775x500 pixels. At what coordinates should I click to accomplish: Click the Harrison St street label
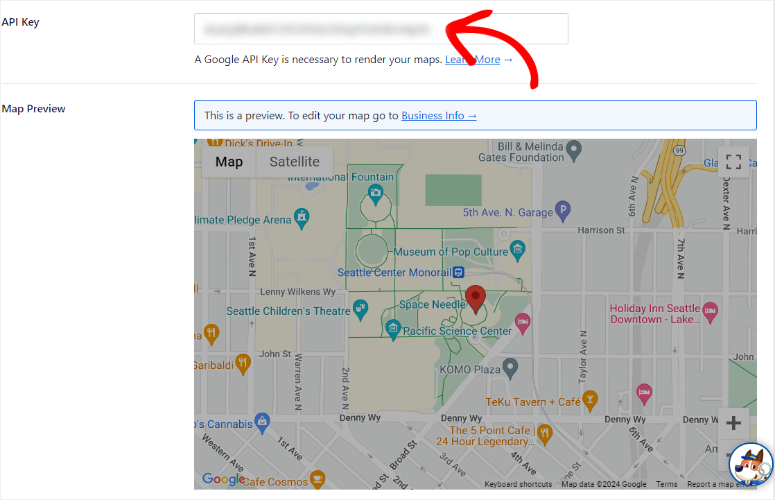tap(601, 230)
